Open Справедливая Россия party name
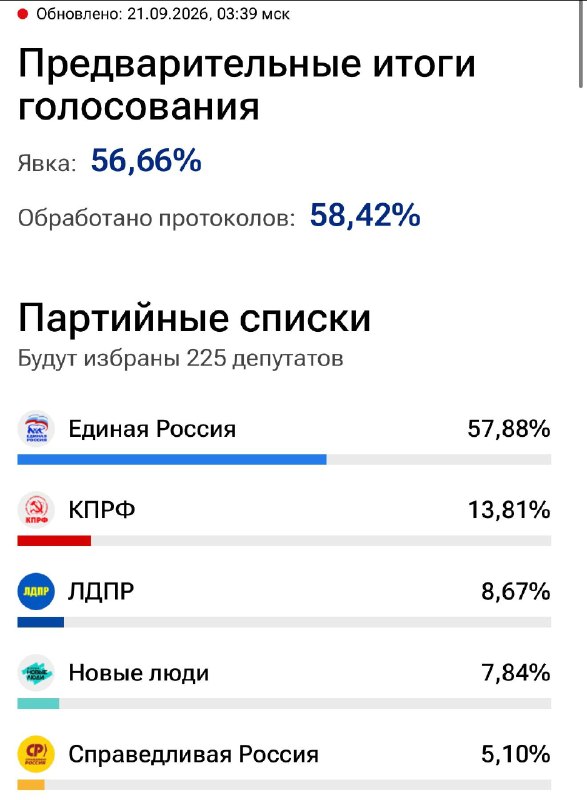This screenshot has width=587, height=800. coord(193,755)
